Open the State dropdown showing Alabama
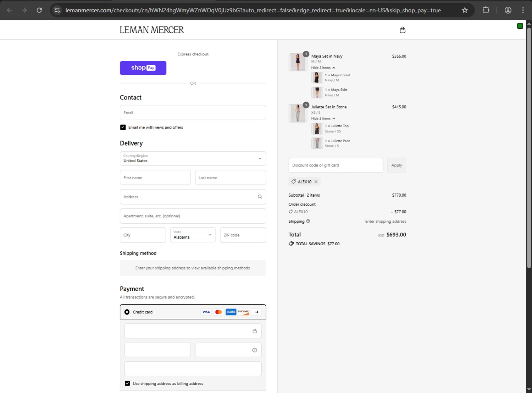The image size is (532, 393). click(x=193, y=235)
